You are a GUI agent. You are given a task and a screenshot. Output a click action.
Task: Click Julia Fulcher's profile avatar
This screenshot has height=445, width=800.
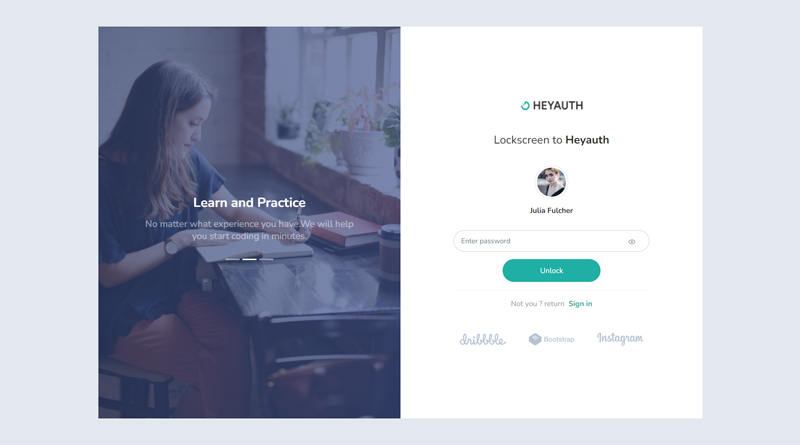pos(551,182)
